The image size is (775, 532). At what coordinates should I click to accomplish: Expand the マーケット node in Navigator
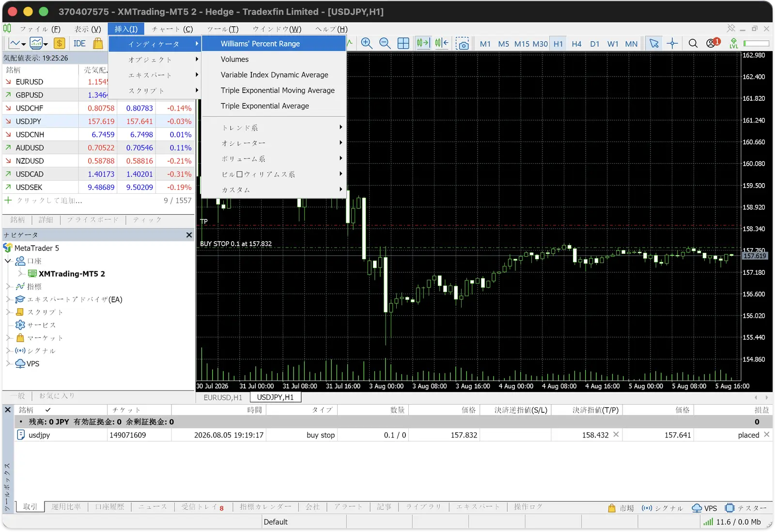(8, 338)
